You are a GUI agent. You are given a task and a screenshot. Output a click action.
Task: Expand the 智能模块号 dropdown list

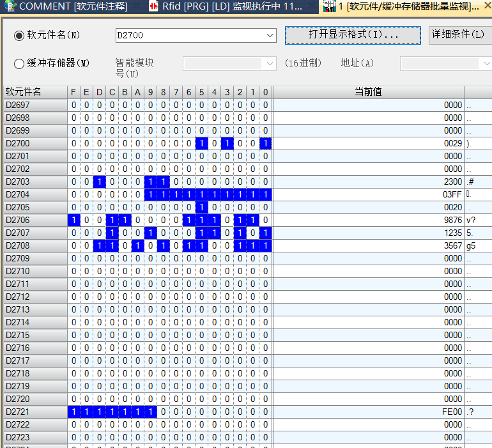[270, 63]
